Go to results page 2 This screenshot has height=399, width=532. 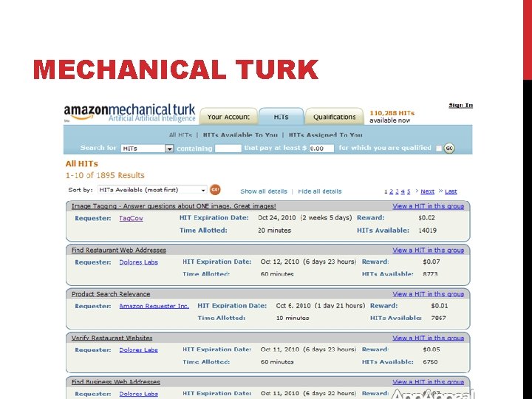click(x=391, y=191)
